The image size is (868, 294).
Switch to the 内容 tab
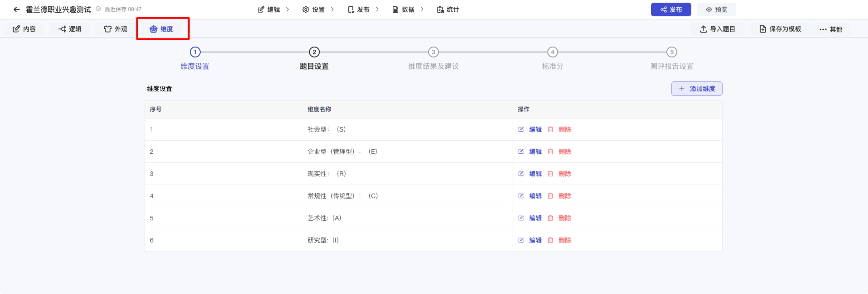[x=24, y=29]
